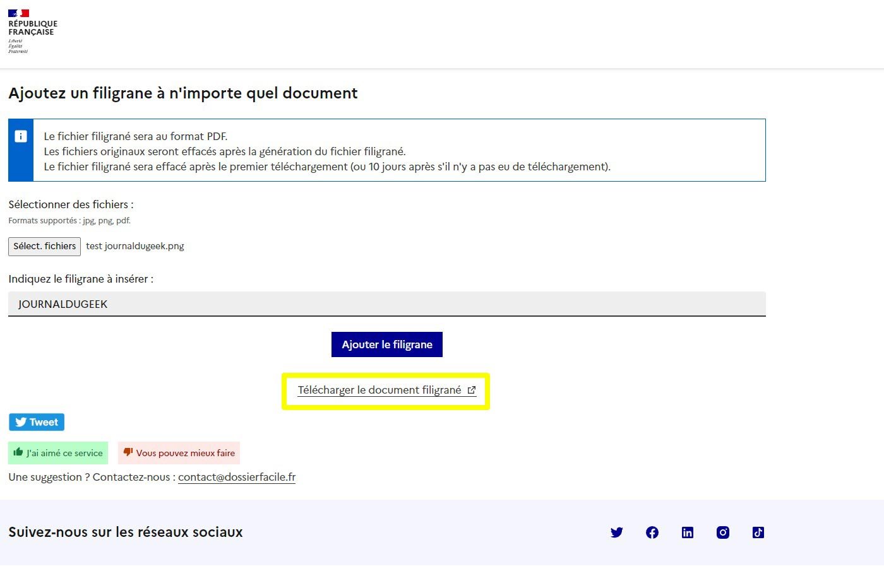Open the Instagram social network icon
The image size is (884, 588).
pos(723,532)
